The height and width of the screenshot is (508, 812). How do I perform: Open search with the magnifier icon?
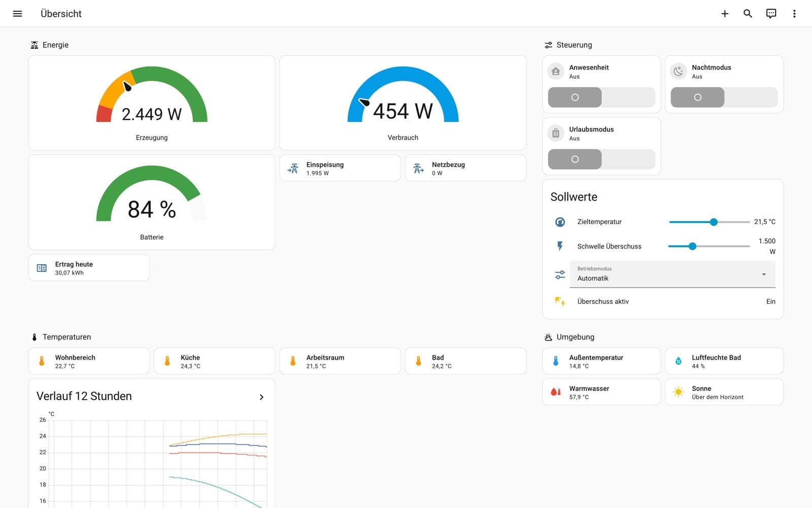(748, 14)
